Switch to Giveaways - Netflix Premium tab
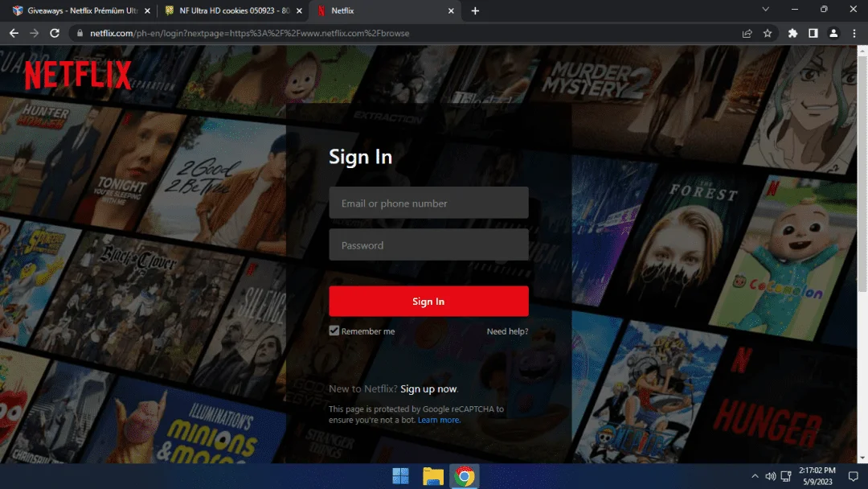 click(82, 10)
